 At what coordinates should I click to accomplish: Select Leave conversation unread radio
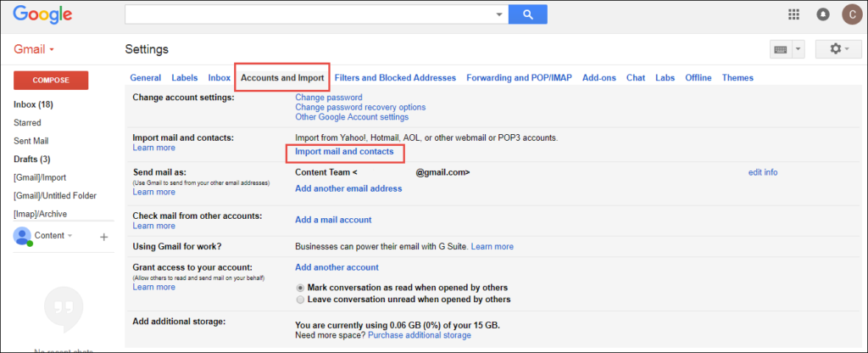point(300,300)
